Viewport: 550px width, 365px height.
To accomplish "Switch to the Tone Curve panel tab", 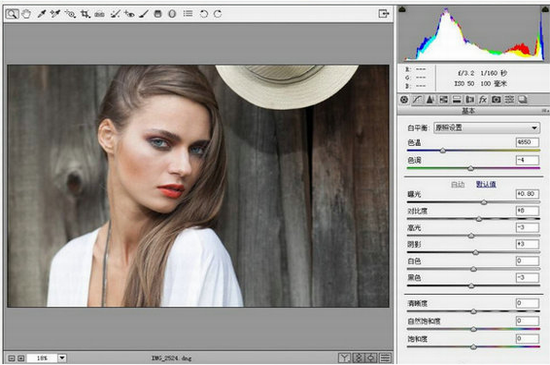I will tap(417, 100).
